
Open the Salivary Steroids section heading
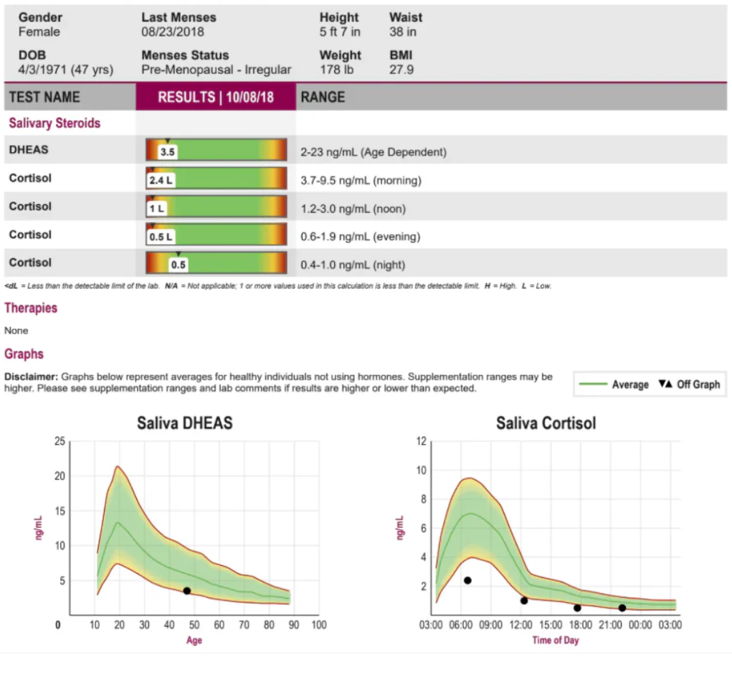click(54, 123)
